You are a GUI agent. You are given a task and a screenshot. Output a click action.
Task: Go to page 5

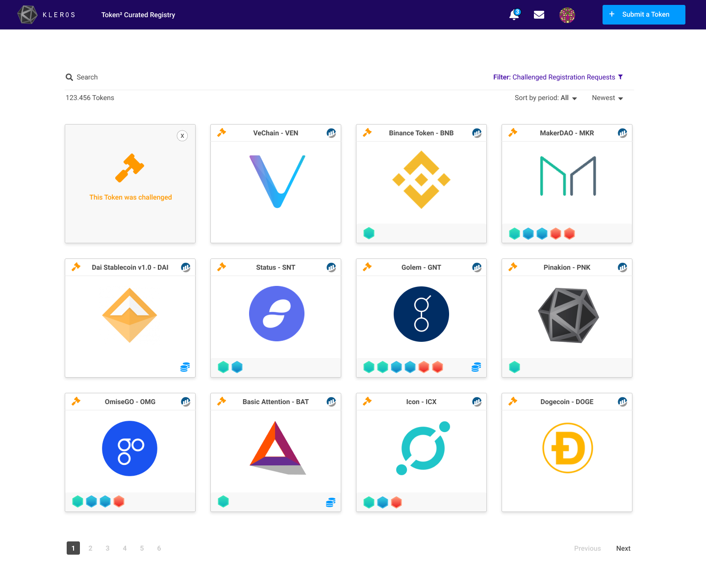point(142,548)
